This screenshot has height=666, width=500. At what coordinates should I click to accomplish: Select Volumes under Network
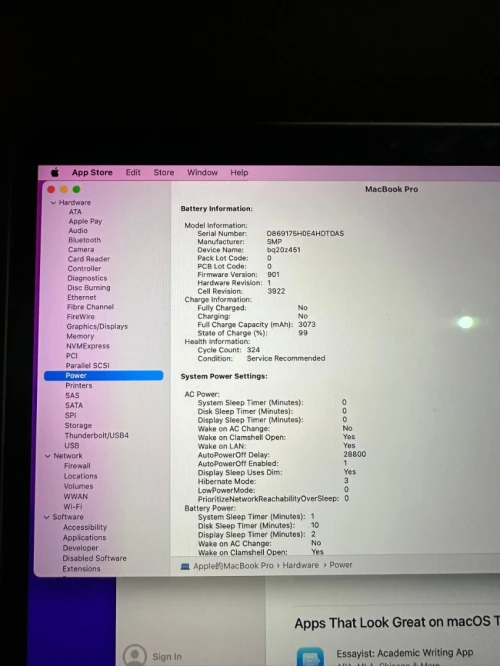point(78,486)
